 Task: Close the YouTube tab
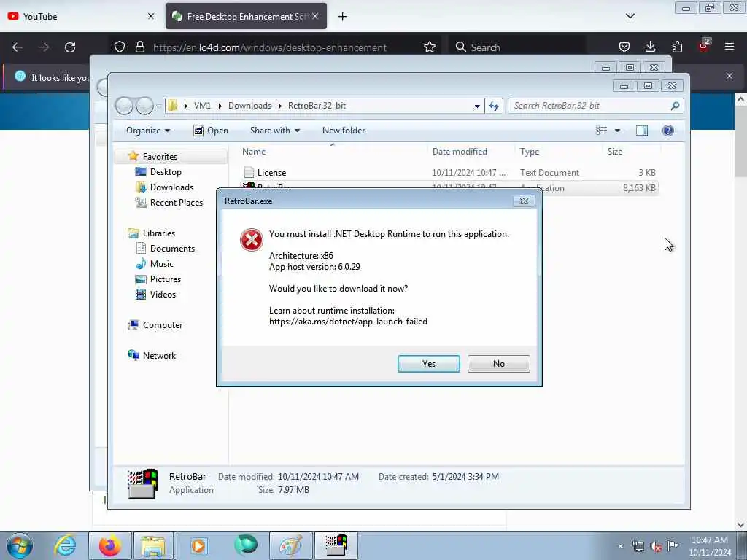click(151, 16)
